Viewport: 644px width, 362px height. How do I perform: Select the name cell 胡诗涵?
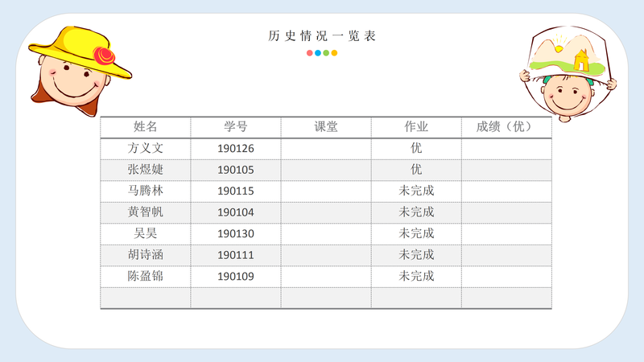tap(146, 255)
